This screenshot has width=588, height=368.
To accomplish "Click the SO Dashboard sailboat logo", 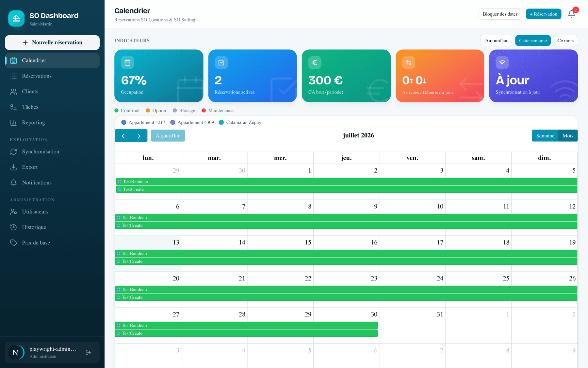I will coord(16,19).
